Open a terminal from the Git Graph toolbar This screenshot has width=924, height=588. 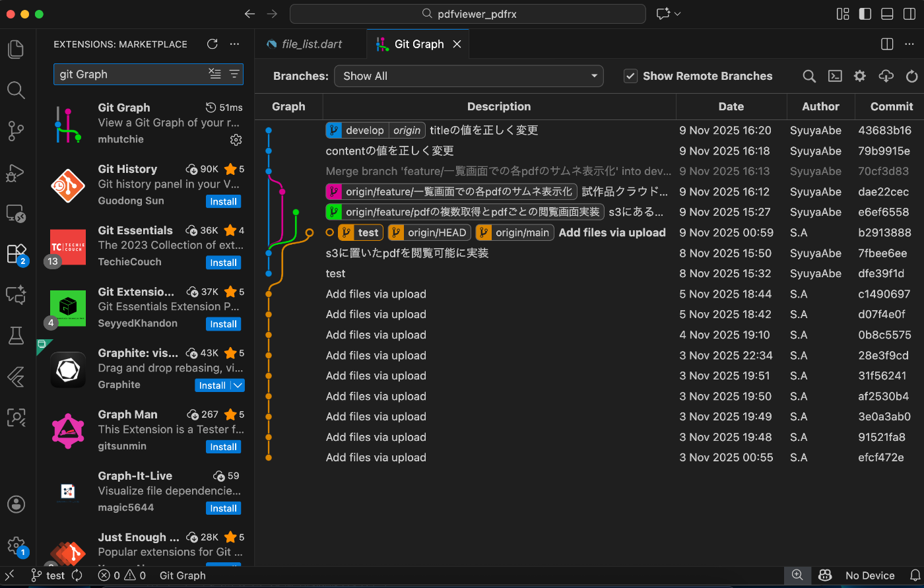pos(834,76)
